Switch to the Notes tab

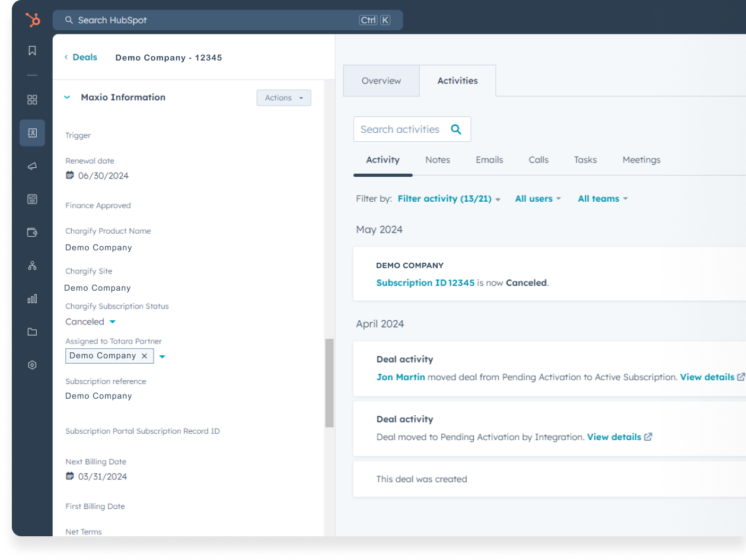pos(438,160)
